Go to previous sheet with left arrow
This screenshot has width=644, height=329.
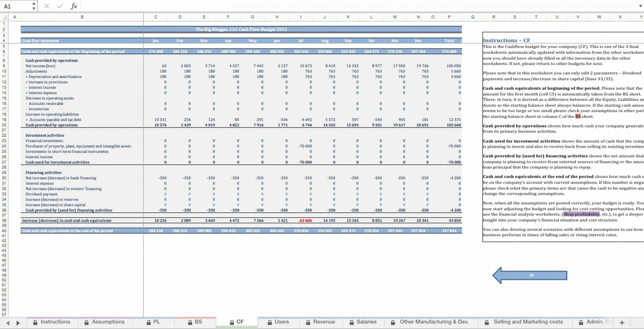8,323
